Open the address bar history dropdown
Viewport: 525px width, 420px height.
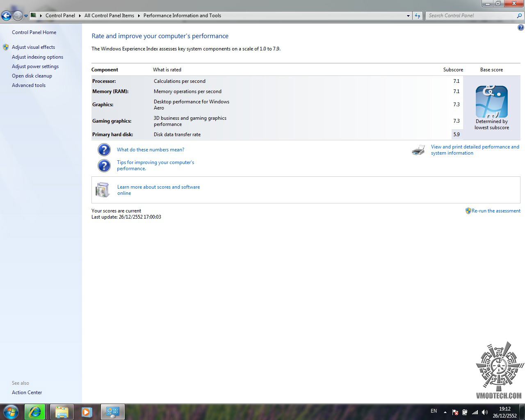(x=408, y=16)
